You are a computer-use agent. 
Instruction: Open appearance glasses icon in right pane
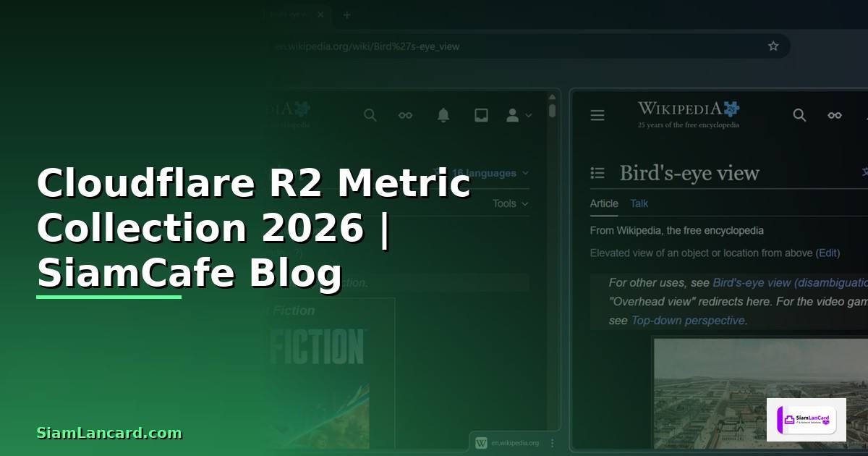pyautogui.click(x=835, y=115)
